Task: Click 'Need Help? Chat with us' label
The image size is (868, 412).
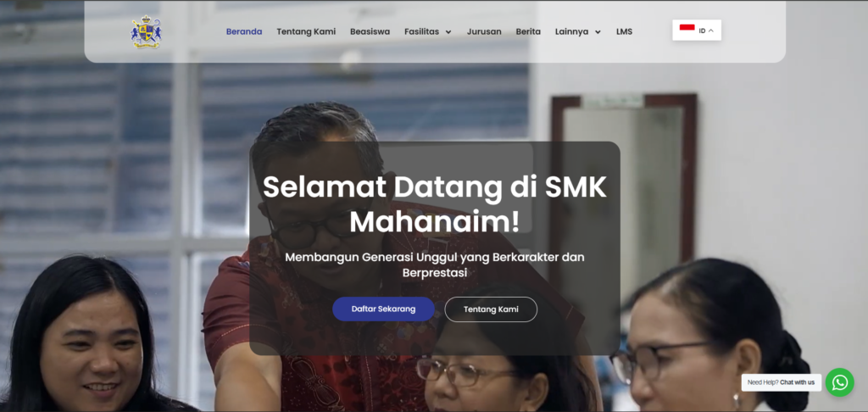Action: click(781, 382)
